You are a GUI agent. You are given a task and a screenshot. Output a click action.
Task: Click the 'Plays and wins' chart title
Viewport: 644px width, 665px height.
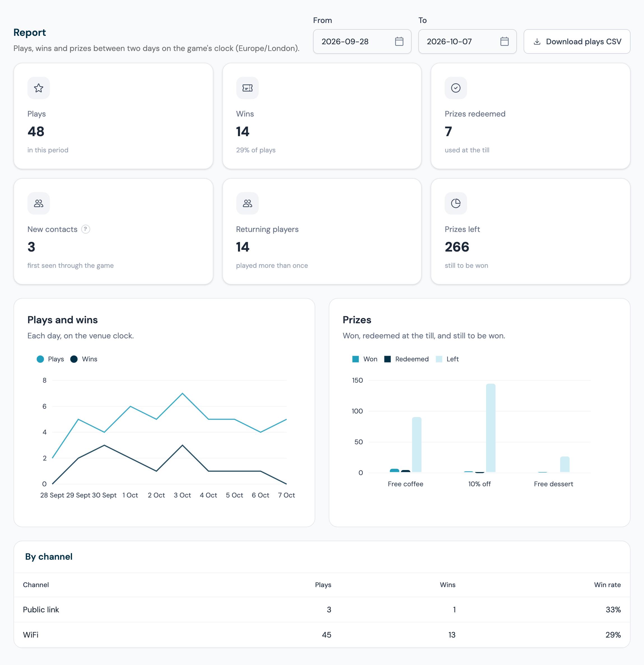[62, 320]
